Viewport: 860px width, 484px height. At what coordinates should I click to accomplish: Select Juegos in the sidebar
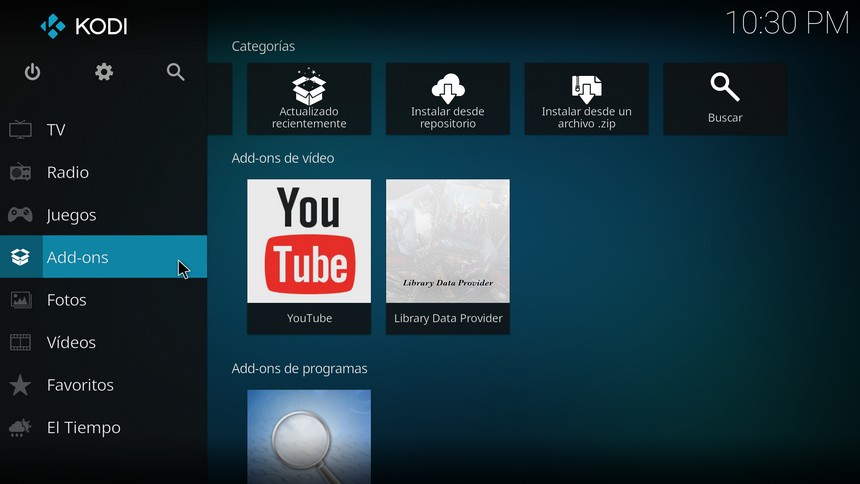104,215
